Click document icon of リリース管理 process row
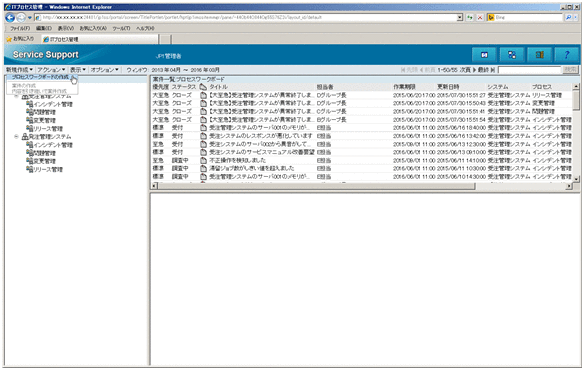 [x=203, y=95]
